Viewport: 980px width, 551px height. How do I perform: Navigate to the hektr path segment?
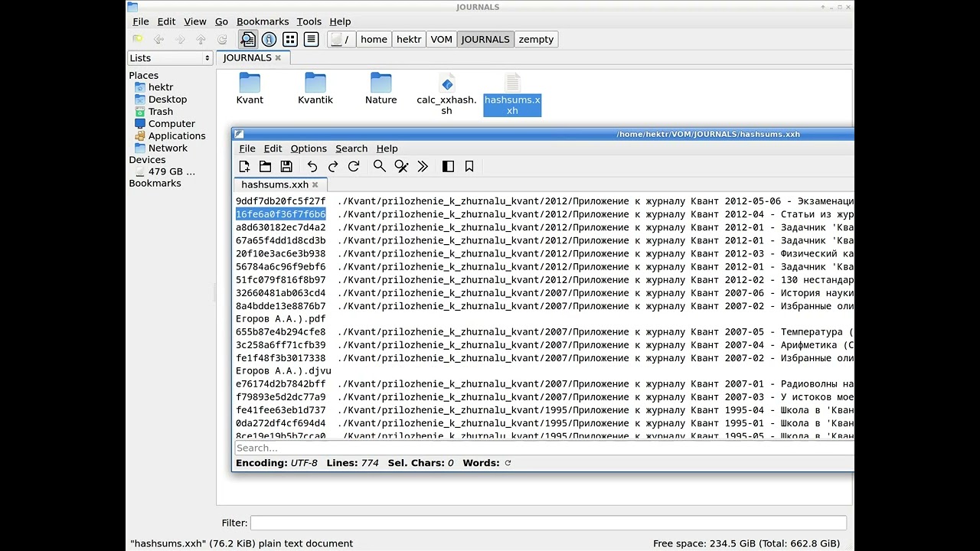tap(409, 39)
